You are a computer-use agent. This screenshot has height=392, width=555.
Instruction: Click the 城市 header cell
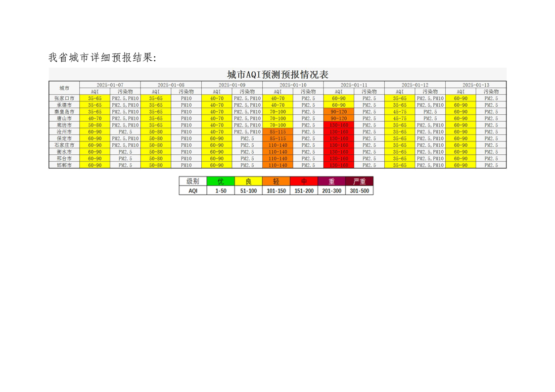[x=64, y=88]
